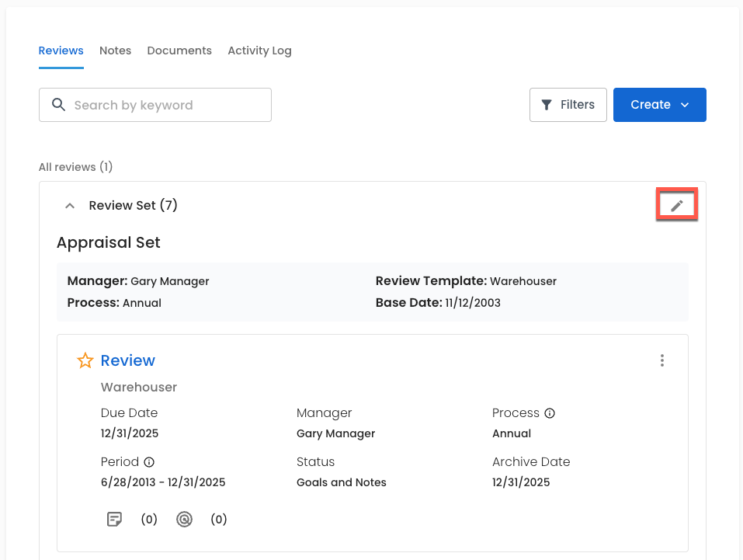Select the Reviews tab
743x560 pixels.
coord(61,50)
